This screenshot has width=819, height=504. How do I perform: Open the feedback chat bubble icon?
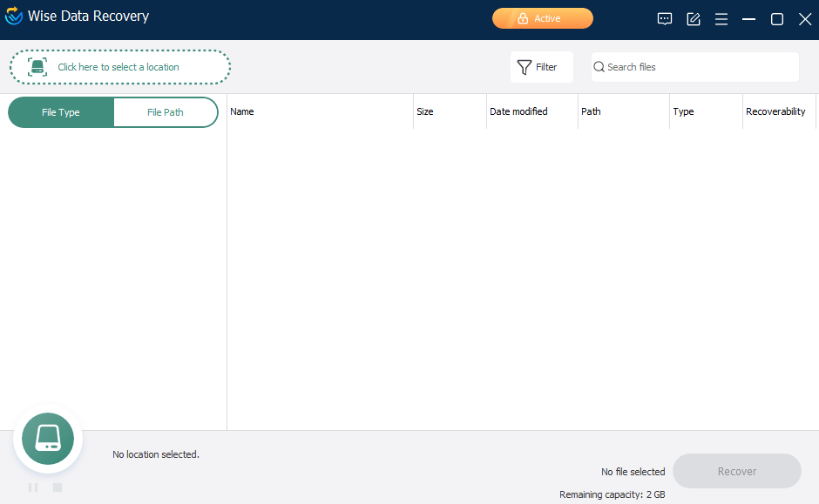click(665, 19)
